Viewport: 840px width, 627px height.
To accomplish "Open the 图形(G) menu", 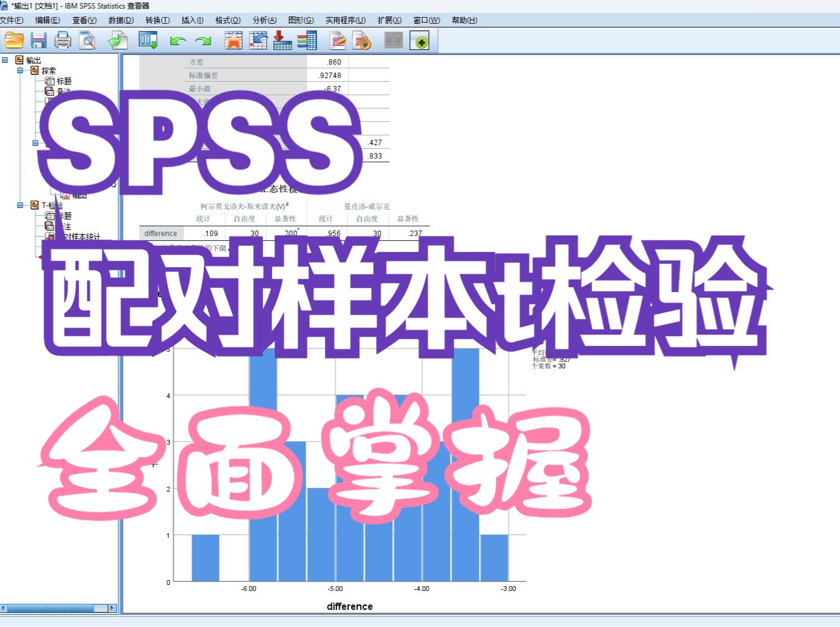I will pos(301,20).
